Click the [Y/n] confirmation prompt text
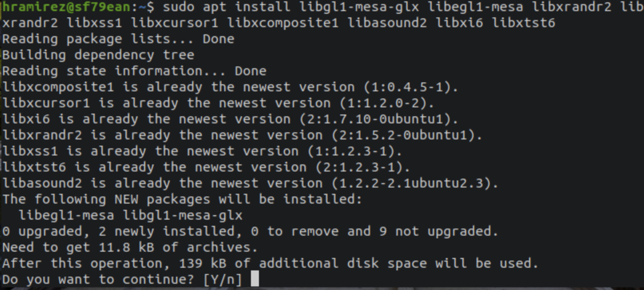 pyautogui.click(x=223, y=279)
